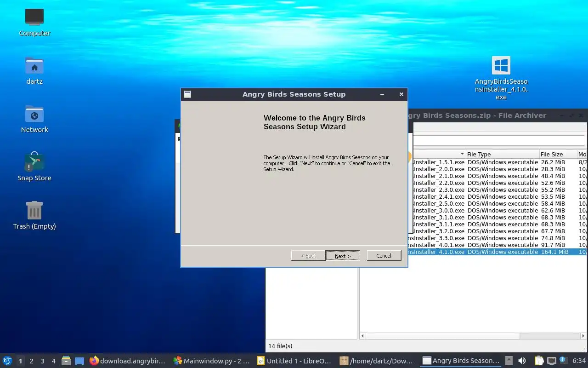Click the 164.1 MiB file size cell
Image resolution: width=588 pixels, height=368 pixels.
[x=554, y=252]
